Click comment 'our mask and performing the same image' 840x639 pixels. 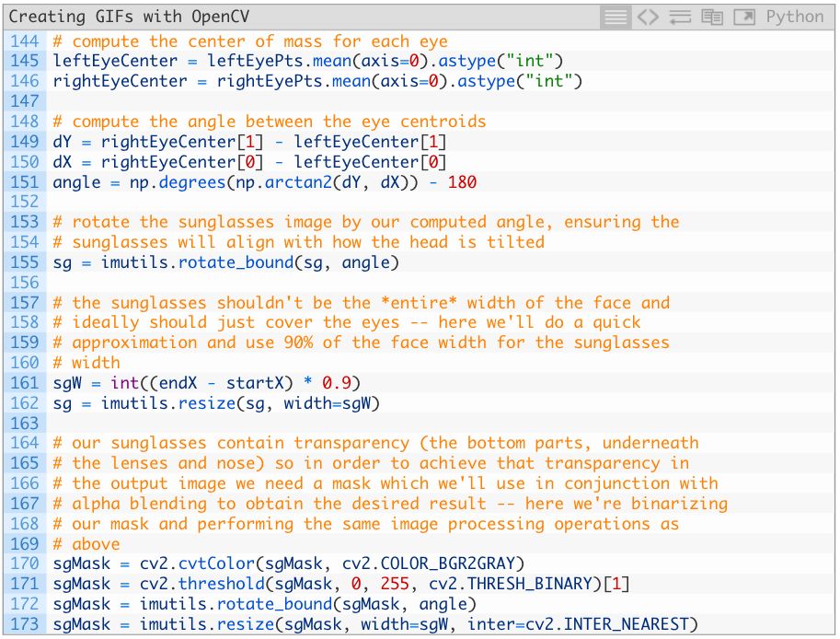pos(366,524)
